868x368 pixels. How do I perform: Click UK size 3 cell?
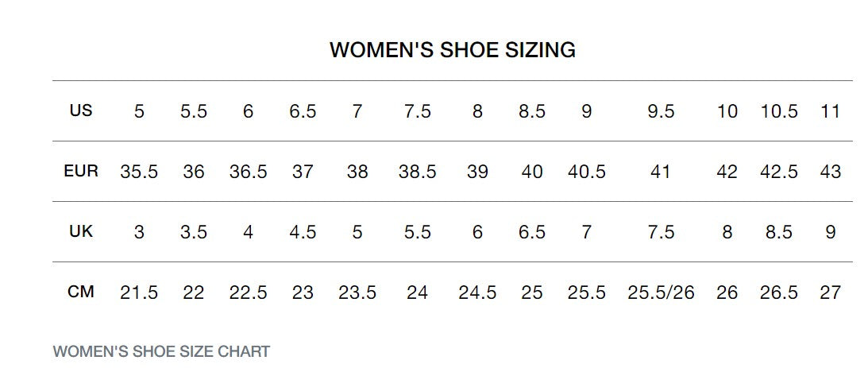pos(139,232)
